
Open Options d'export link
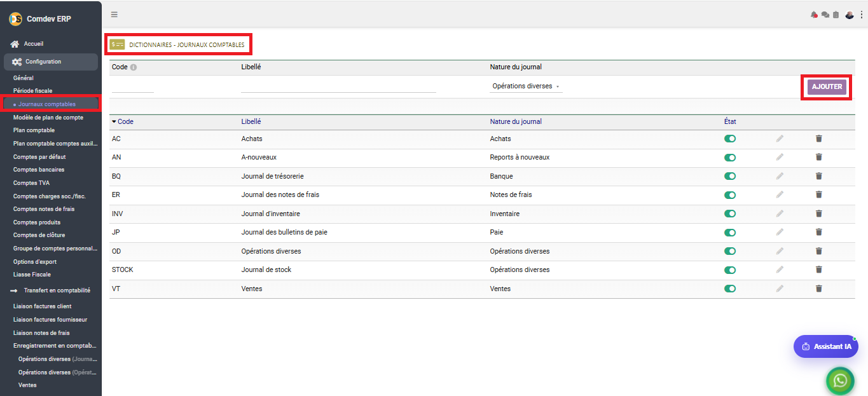point(35,261)
